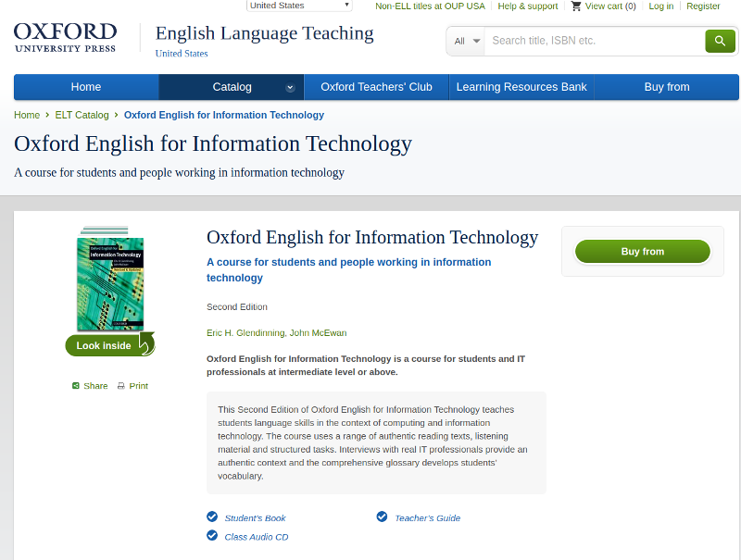The width and height of the screenshot is (741, 560).
Task: Click the green Buy from button
Action: 642,252
